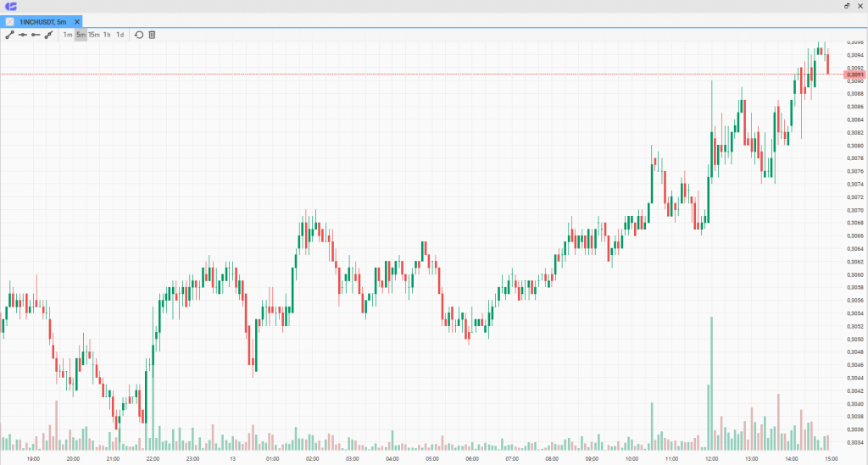Select the 1INCHUSDT, 5m tab
The image size is (868, 465).
(42, 22)
